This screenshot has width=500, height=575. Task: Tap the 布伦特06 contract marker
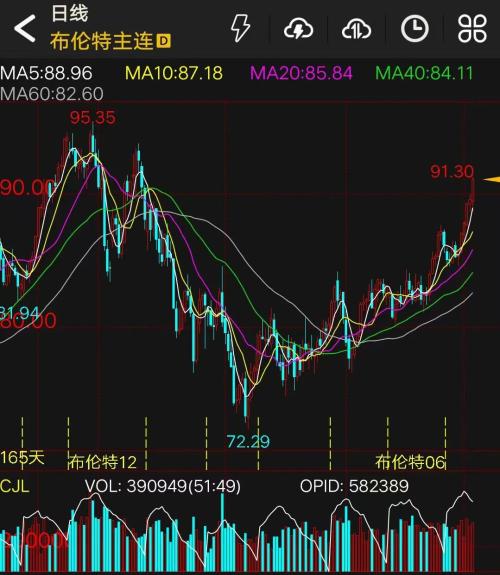coord(410,462)
